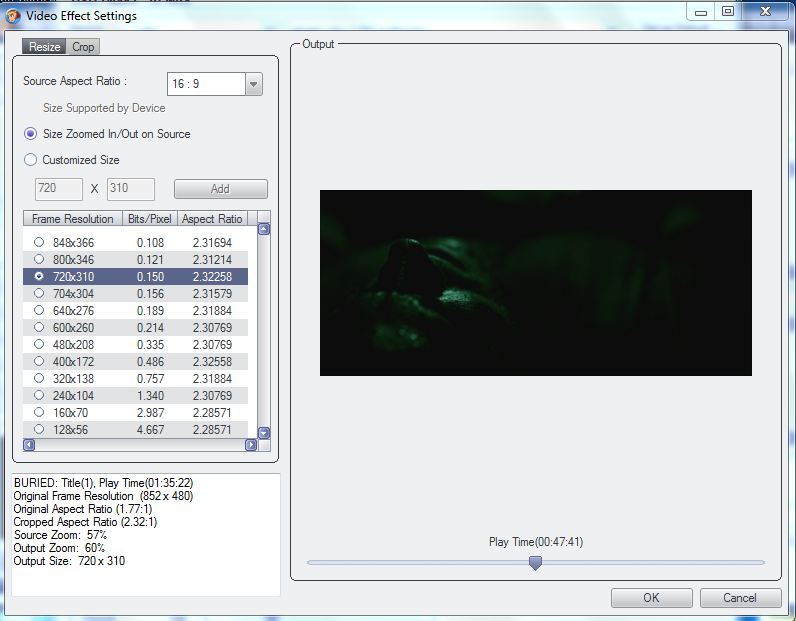Sort by the Frame Resolution column header
Screen dimensions: 796x621
[73, 219]
